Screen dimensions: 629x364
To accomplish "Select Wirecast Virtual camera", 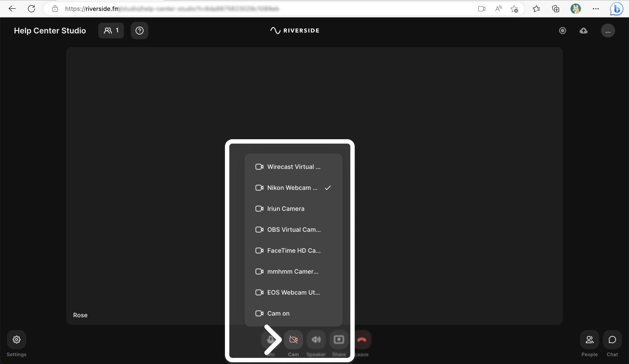I will [x=293, y=167].
